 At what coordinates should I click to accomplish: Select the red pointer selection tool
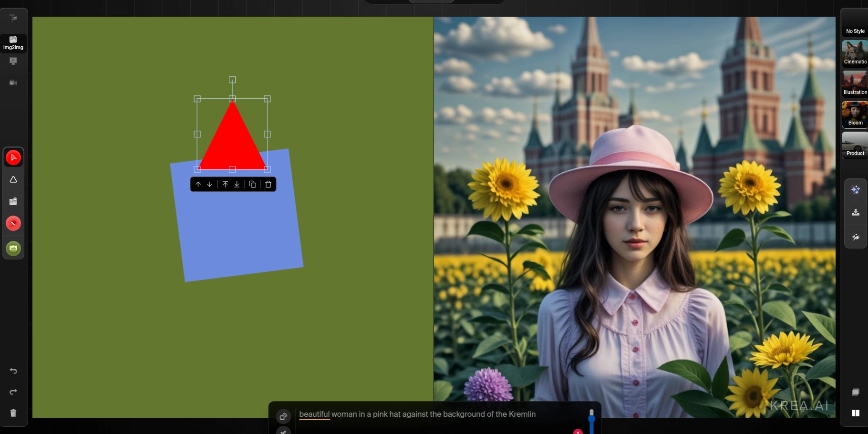tap(13, 157)
